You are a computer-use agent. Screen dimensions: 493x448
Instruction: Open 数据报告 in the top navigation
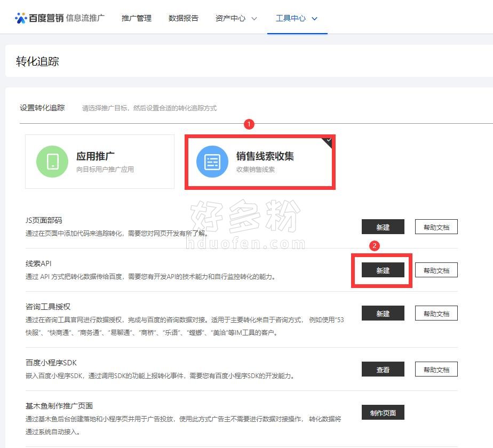coord(184,18)
